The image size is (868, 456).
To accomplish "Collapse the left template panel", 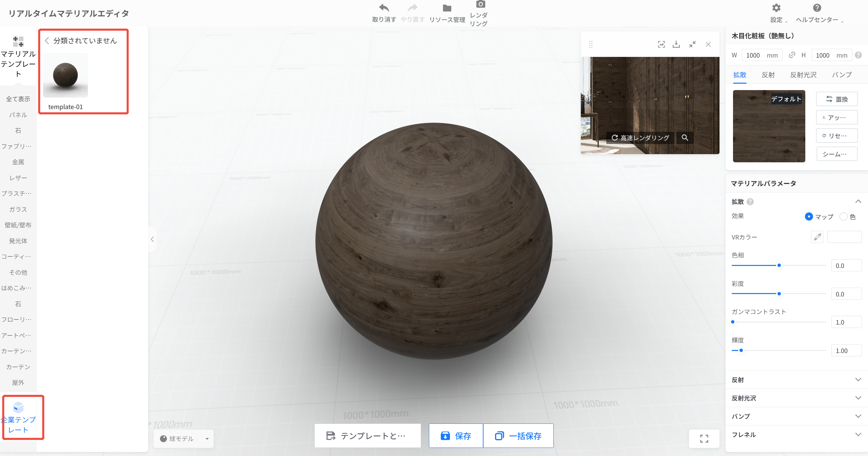I will (152, 239).
